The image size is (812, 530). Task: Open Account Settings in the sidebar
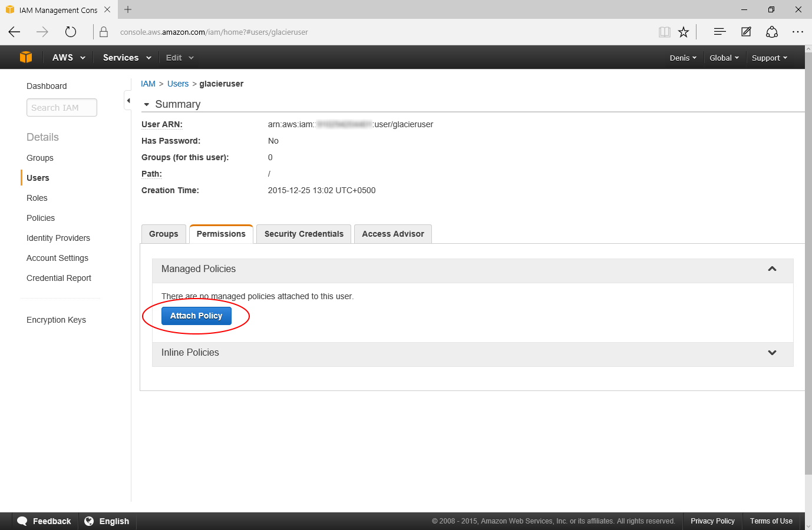coord(57,258)
